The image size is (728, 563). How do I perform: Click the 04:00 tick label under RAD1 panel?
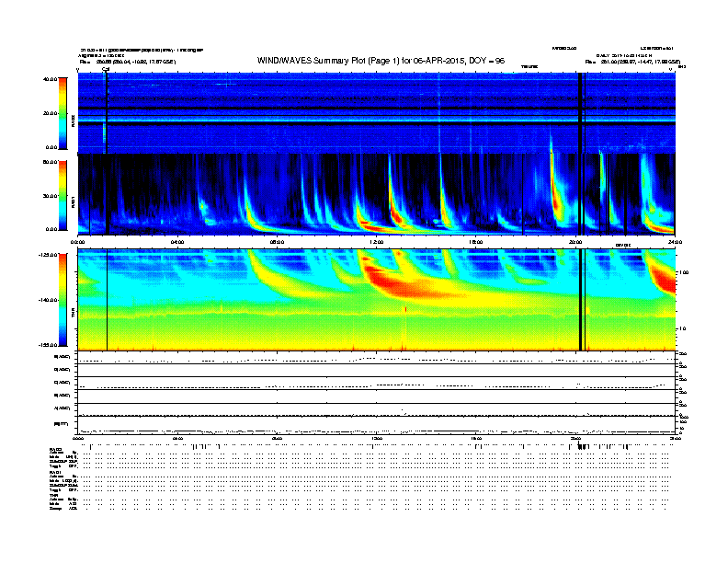[177, 242]
